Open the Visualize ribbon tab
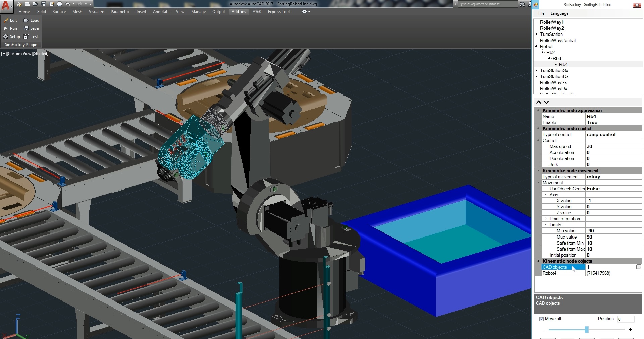Screen dimensions: 644x339 (96, 12)
